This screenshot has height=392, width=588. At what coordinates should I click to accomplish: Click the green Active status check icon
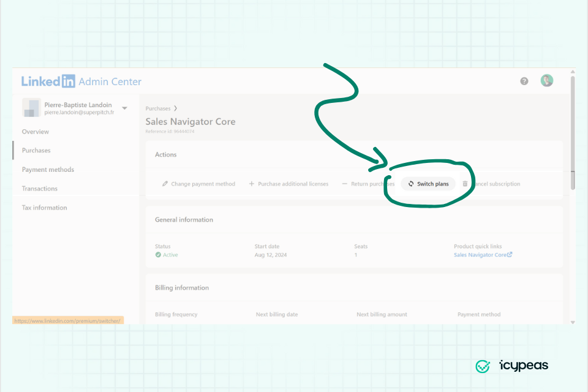click(158, 255)
